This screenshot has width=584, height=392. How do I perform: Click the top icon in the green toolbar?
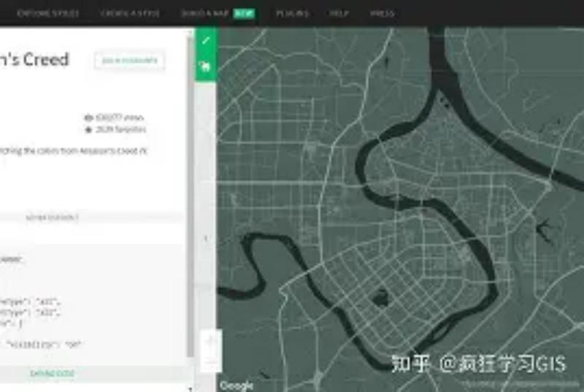(x=206, y=40)
